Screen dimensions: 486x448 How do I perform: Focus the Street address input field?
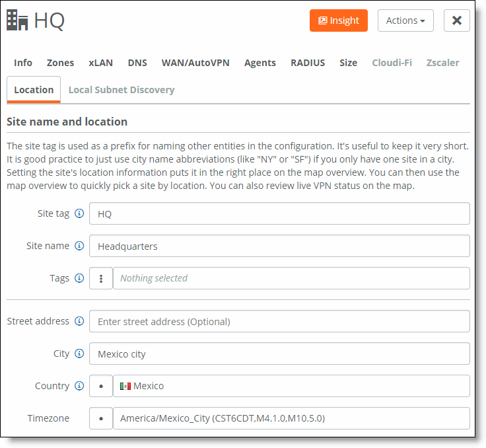point(279,321)
